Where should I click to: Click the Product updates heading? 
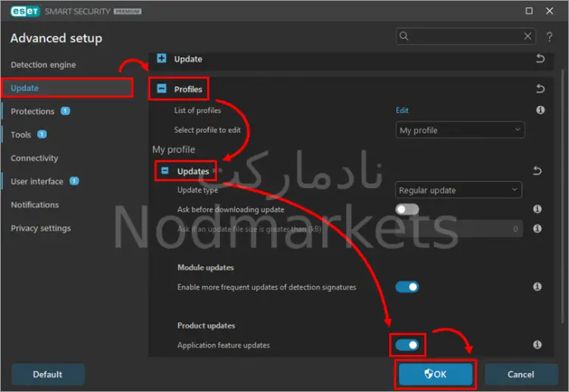(x=206, y=325)
